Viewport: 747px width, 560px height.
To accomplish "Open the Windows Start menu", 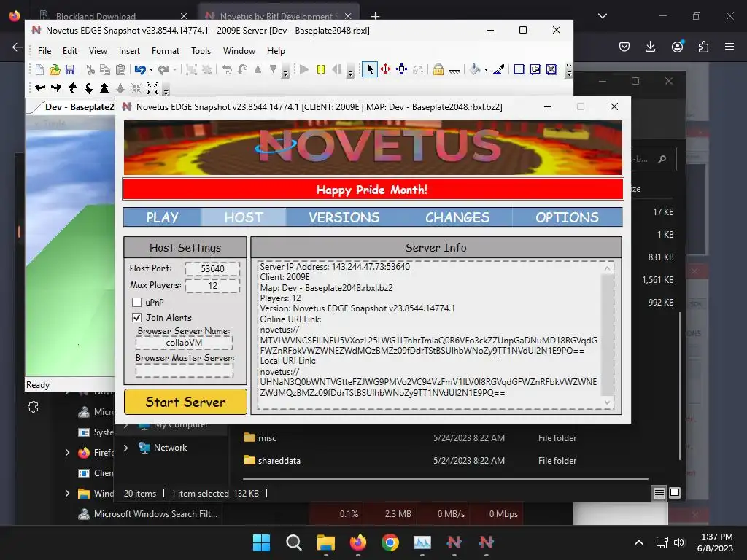I will (x=262, y=542).
